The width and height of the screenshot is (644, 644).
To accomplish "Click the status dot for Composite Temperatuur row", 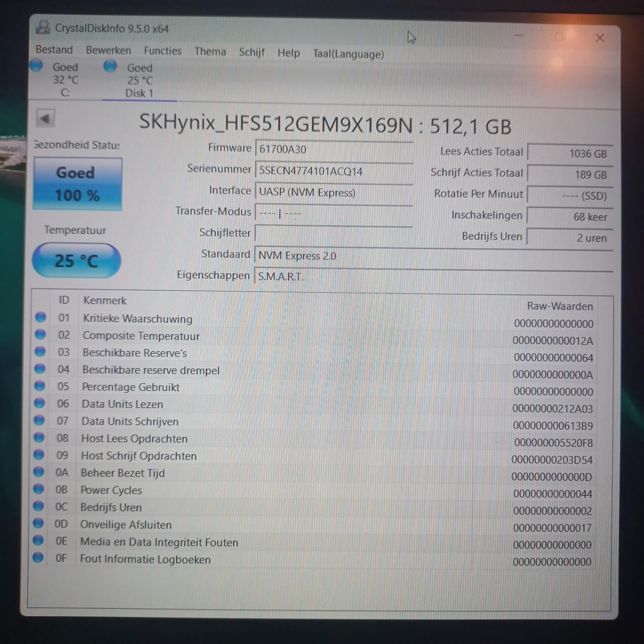I will tap(41, 335).
